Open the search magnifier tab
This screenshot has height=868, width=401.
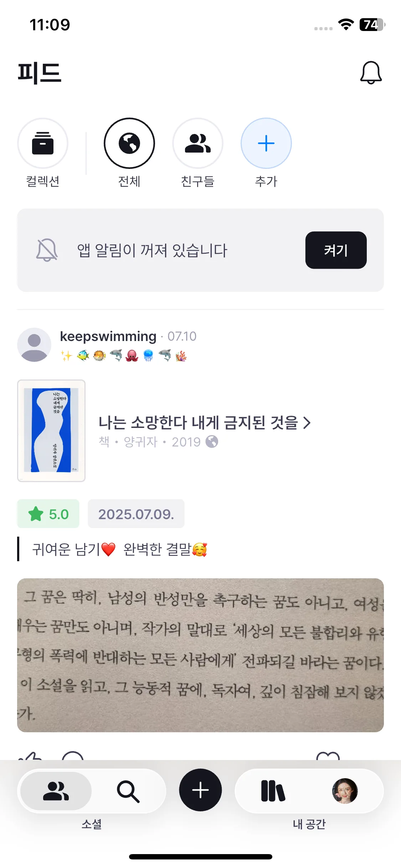128,791
